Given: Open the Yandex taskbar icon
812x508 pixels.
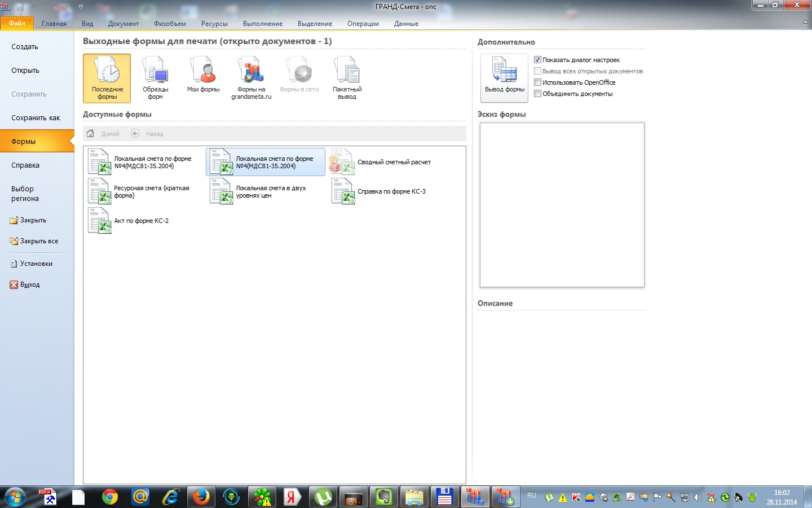Looking at the screenshot, I should [x=292, y=497].
